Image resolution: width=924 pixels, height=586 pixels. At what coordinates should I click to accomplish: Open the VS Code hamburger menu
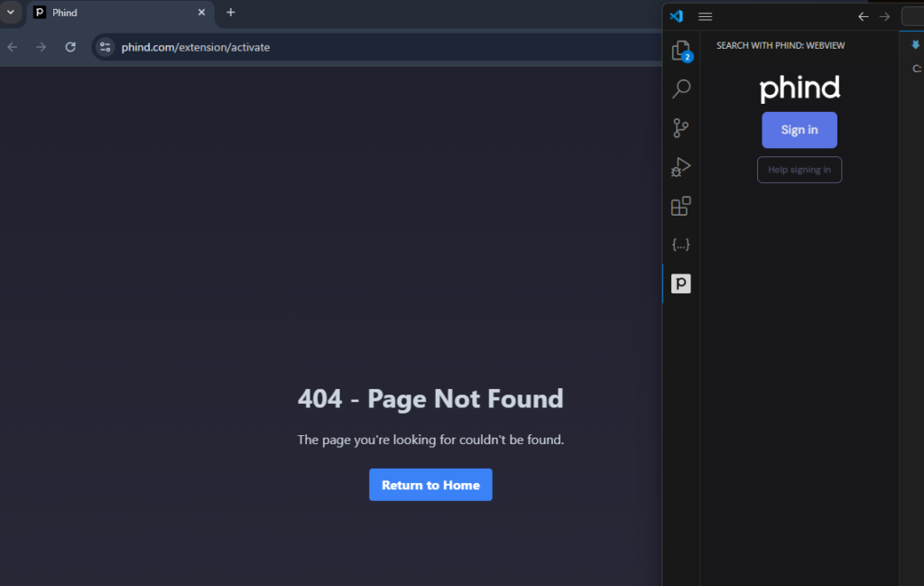706,16
